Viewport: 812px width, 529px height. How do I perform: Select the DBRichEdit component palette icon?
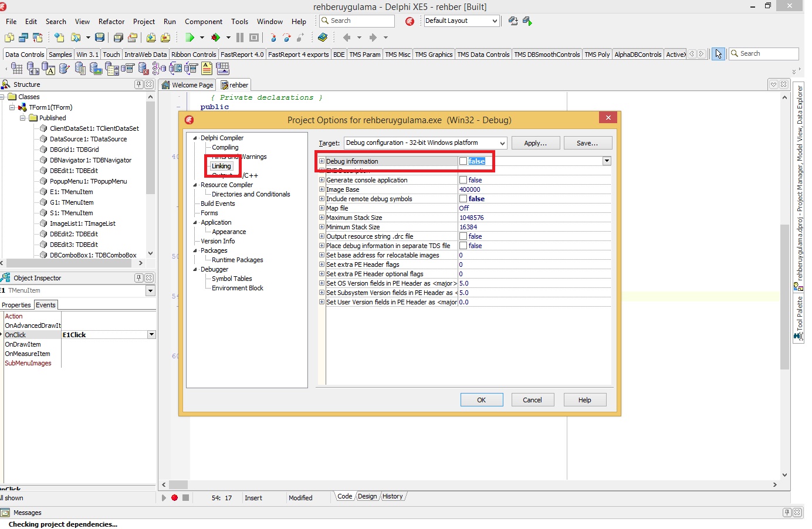207,69
